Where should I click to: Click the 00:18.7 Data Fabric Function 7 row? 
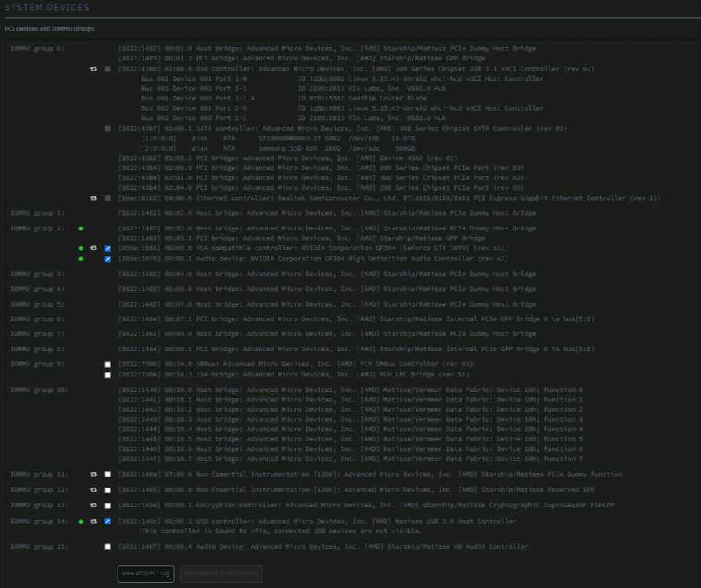[350, 459]
